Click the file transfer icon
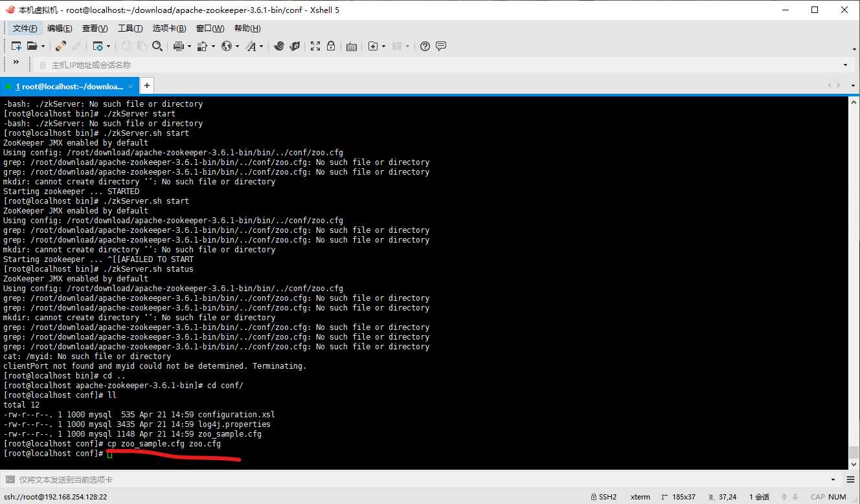860x504 pixels. [202, 46]
